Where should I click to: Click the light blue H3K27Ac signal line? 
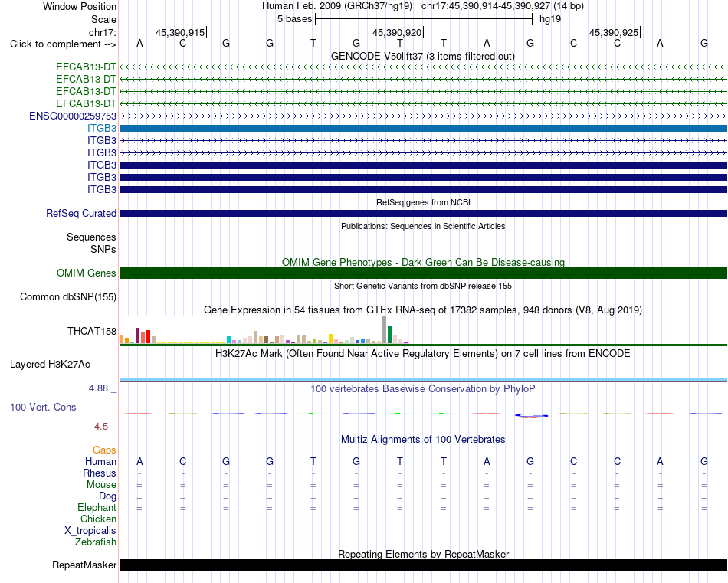click(x=423, y=380)
